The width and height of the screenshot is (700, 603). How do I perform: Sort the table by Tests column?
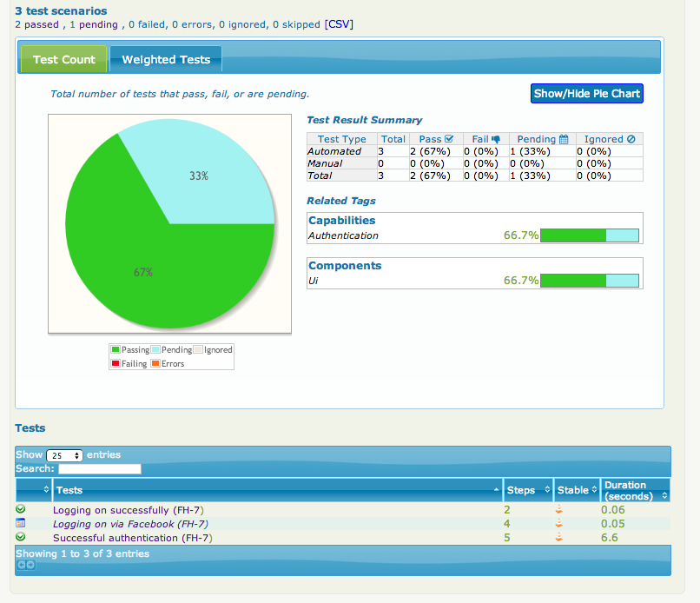pos(278,490)
